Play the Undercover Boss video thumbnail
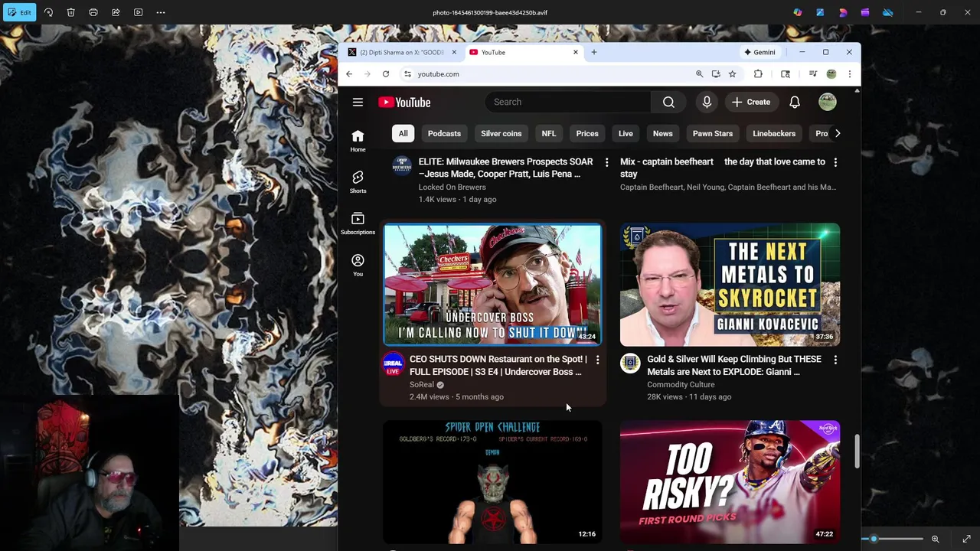The width and height of the screenshot is (980, 551). (492, 285)
